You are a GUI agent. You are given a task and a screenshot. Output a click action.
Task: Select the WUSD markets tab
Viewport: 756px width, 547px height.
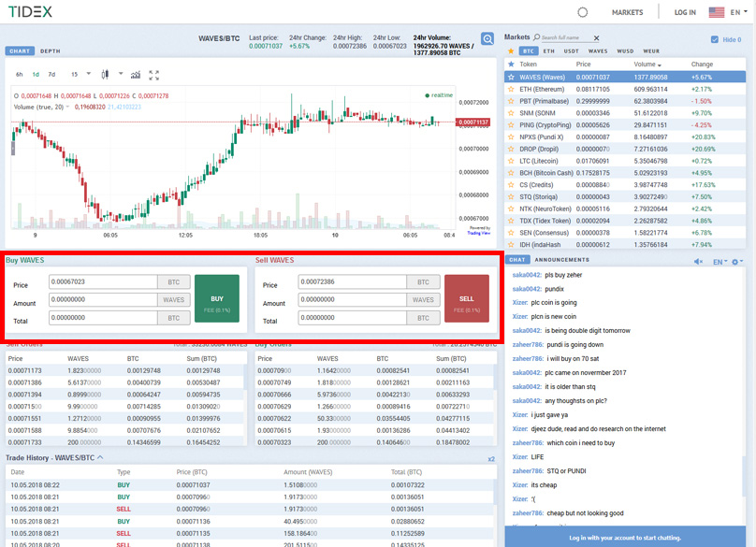click(x=625, y=51)
